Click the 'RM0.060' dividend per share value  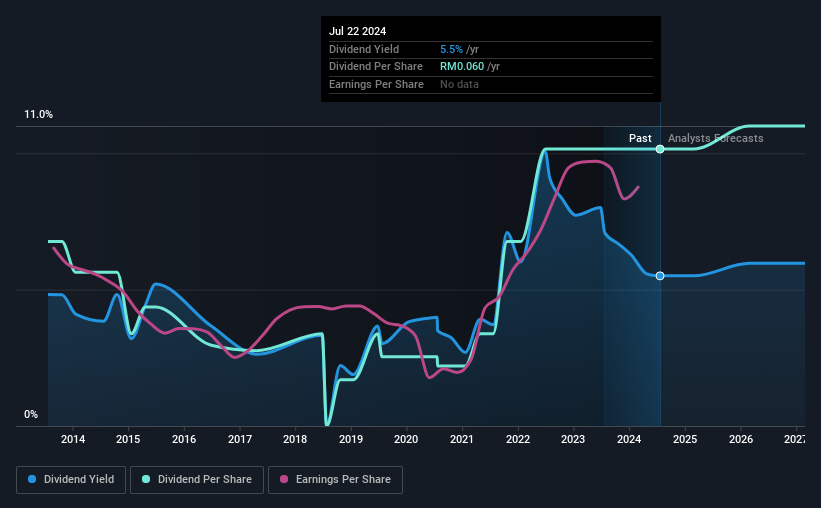coord(462,67)
